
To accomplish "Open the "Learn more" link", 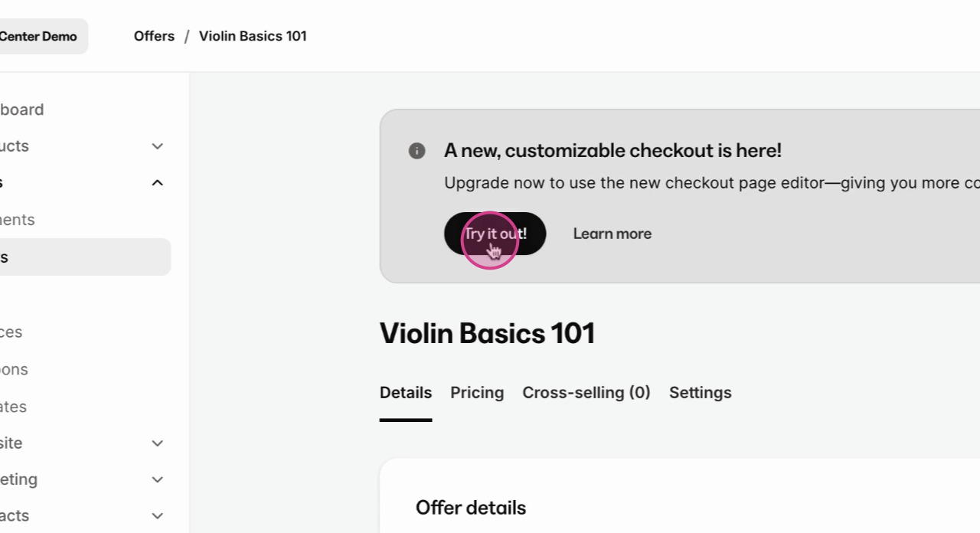I will coord(612,234).
